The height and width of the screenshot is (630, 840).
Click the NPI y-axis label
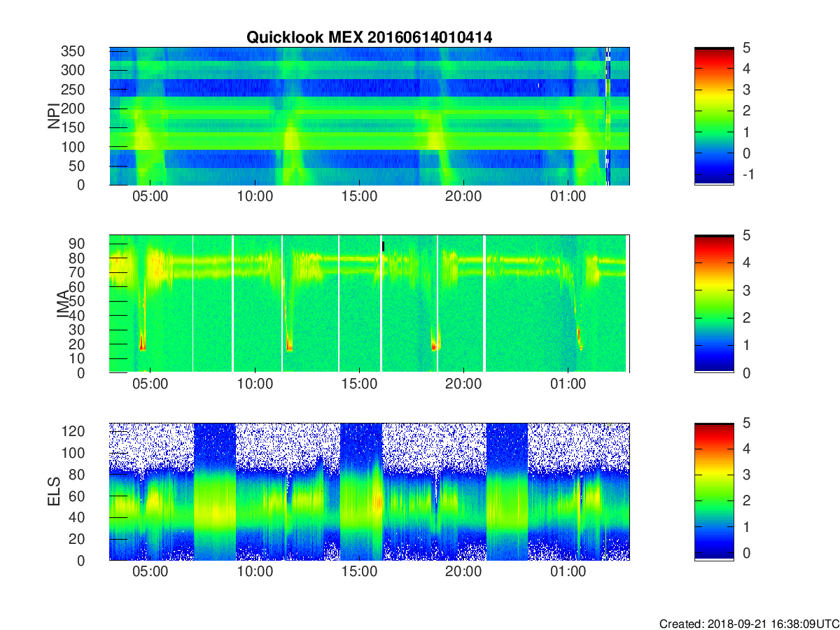click(54, 116)
